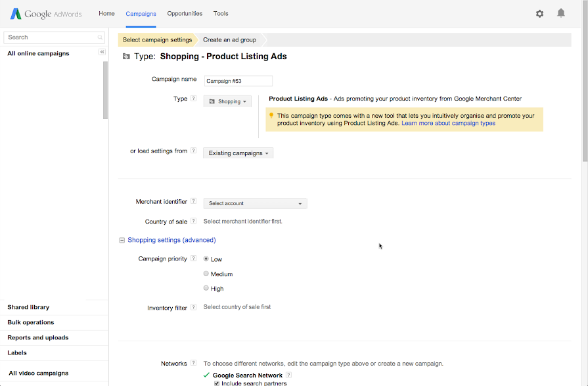Open the Tools tab

pyautogui.click(x=221, y=14)
